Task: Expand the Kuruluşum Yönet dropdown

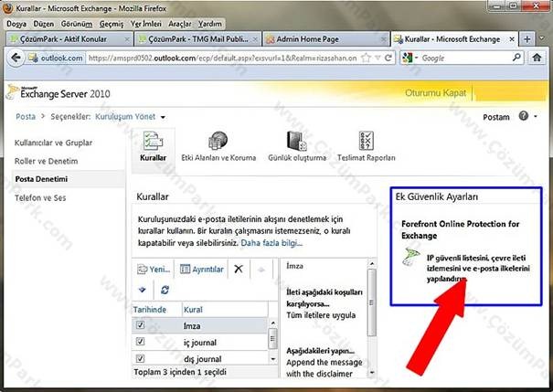Action: [163, 117]
